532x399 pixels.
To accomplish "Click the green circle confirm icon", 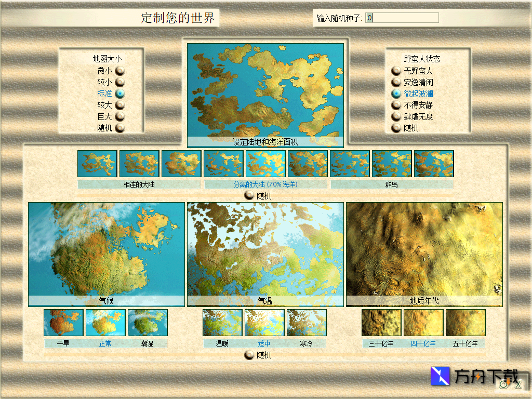I will (503, 384).
